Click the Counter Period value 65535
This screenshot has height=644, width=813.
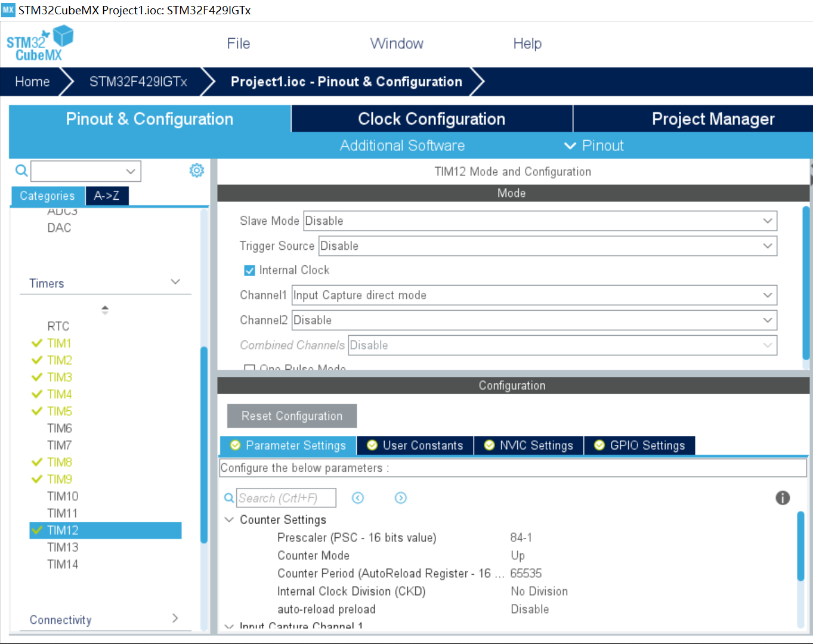pos(526,574)
